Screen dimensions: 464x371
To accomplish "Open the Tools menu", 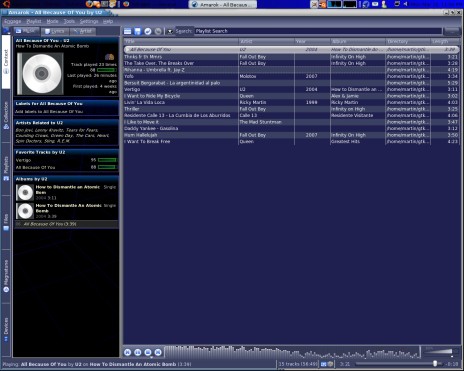I will [69, 21].
